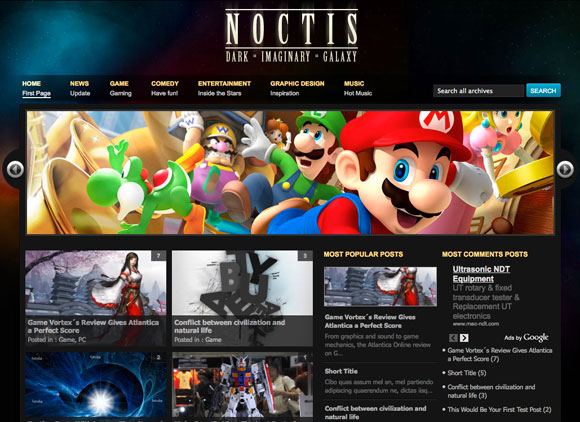580x422 pixels.
Task: Open the Most Popular Posts Atlantica image
Action: point(380,287)
